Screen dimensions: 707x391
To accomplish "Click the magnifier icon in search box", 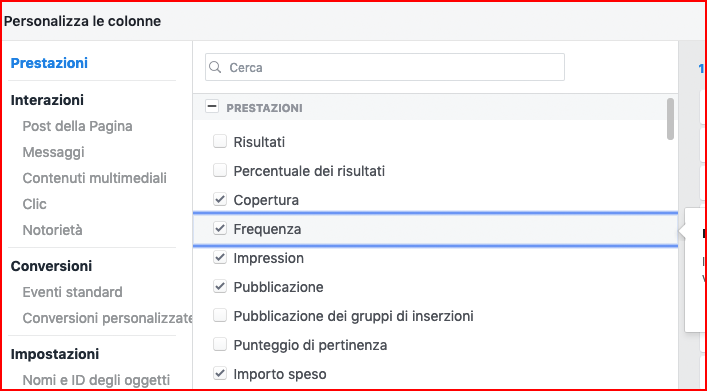I will [216, 68].
